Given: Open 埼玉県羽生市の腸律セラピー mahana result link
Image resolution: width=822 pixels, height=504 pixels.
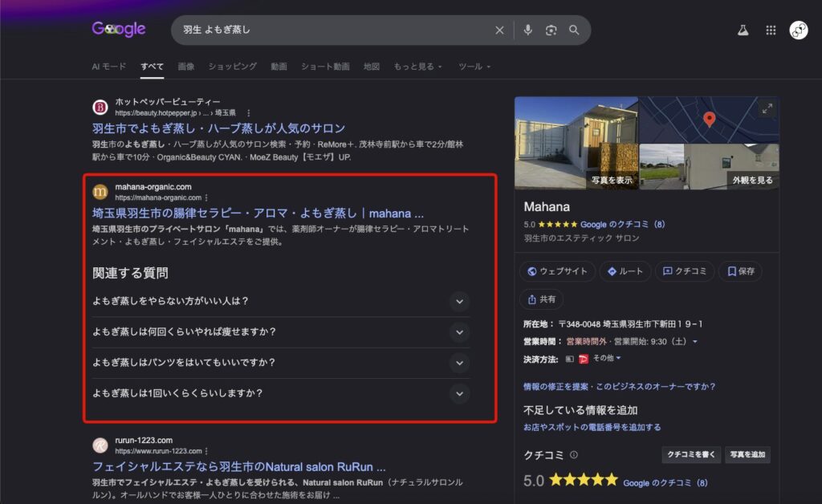Looking at the screenshot, I should click(x=258, y=213).
